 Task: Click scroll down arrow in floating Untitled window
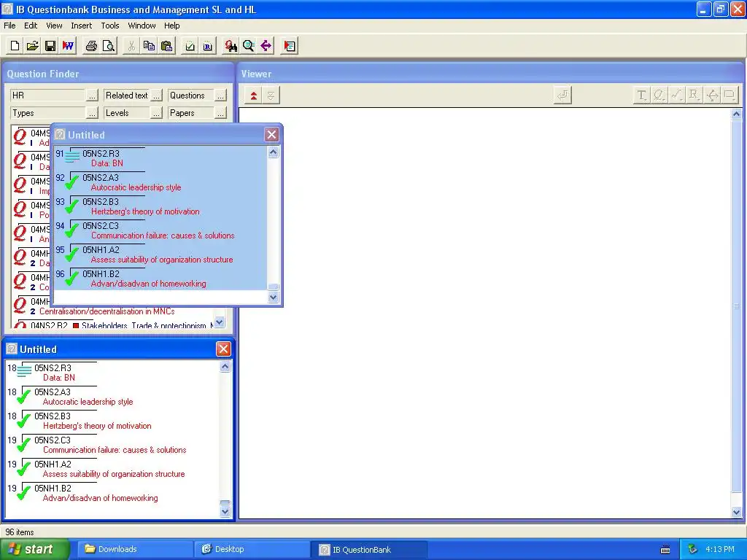point(273,297)
